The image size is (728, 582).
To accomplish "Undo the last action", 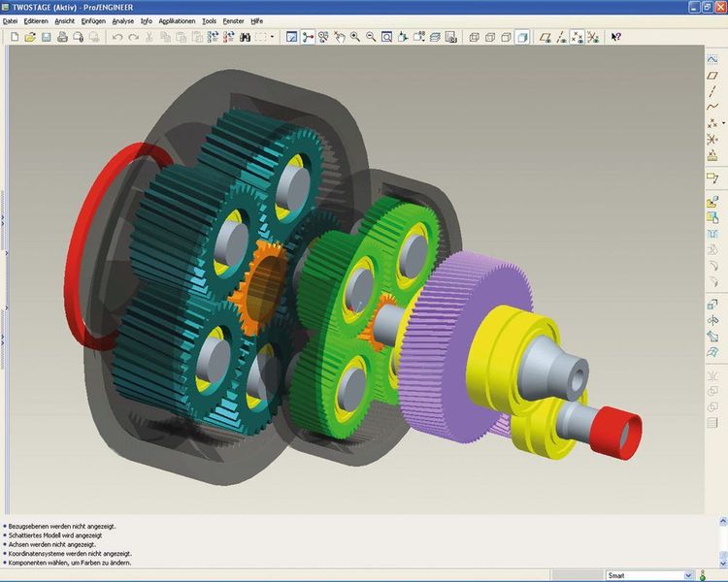I will (117, 37).
